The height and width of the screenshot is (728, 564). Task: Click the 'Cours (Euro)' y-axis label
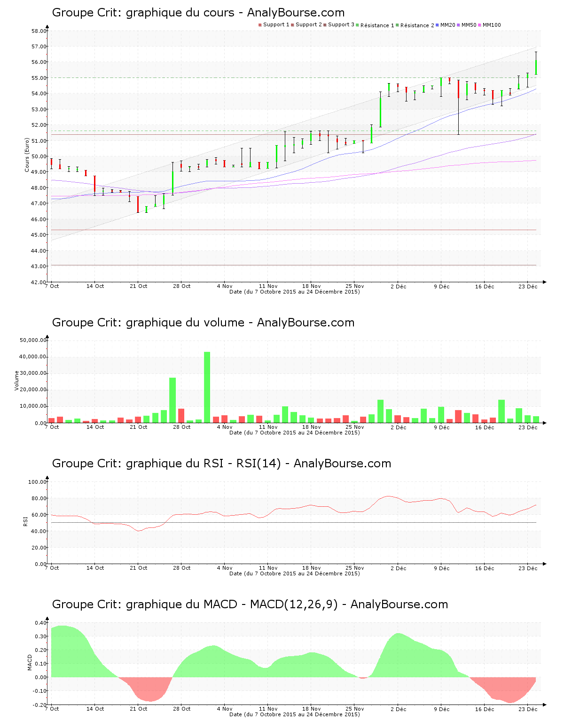tap(27, 155)
